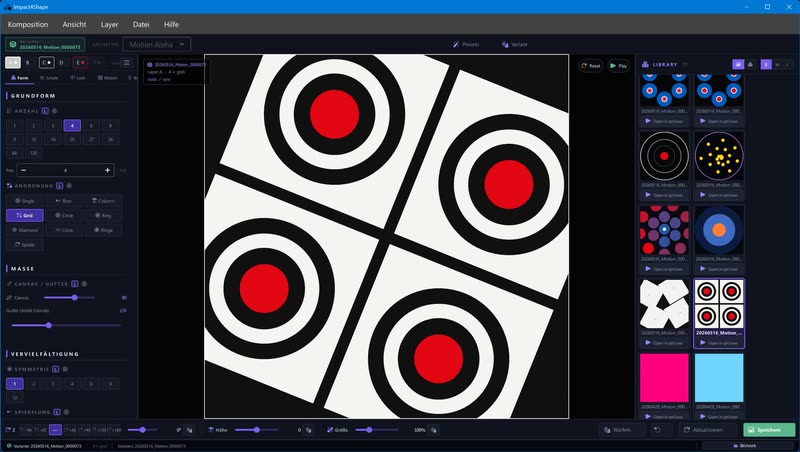Click the plus stepper in Anzahl field
Screen dimensions: 800x452
point(107,170)
